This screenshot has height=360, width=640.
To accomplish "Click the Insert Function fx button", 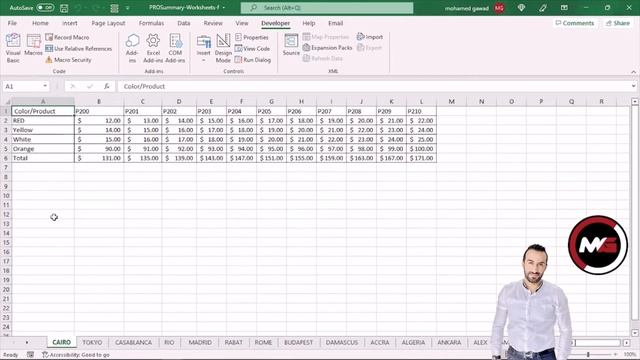I will 107,86.
